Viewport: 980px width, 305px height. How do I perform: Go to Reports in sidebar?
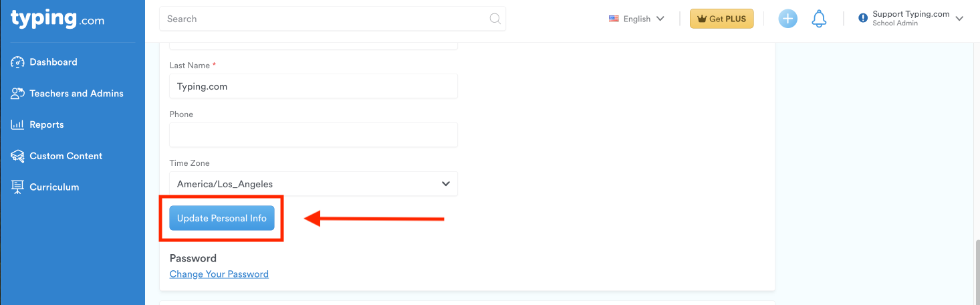click(47, 125)
